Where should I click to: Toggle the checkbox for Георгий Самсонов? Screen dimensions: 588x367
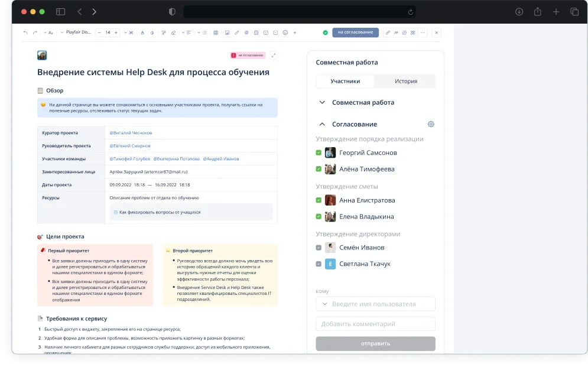tap(319, 152)
